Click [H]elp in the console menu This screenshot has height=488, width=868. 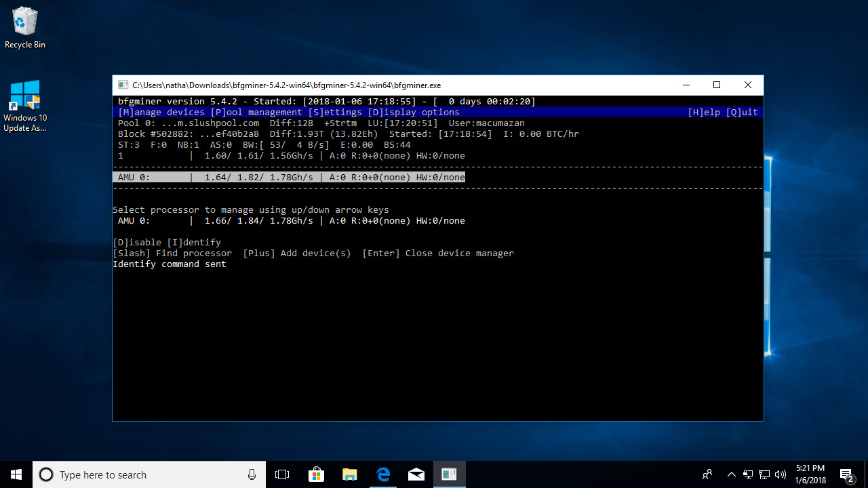pos(704,113)
